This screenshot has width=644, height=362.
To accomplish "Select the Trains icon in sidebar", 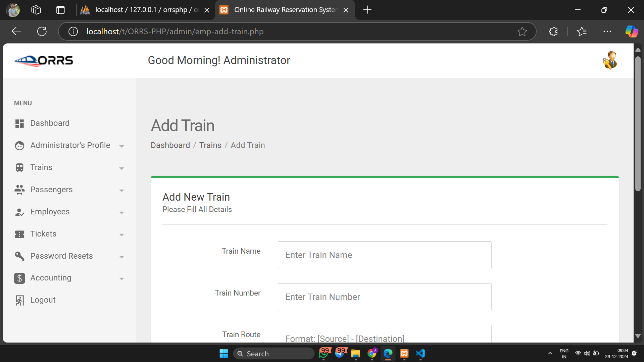I will point(19,167).
